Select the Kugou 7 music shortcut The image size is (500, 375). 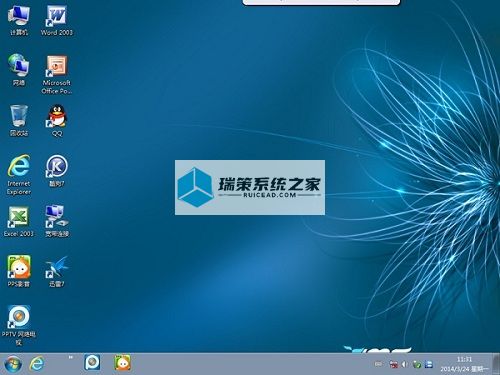pyautogui.click(x=57, y=171)
